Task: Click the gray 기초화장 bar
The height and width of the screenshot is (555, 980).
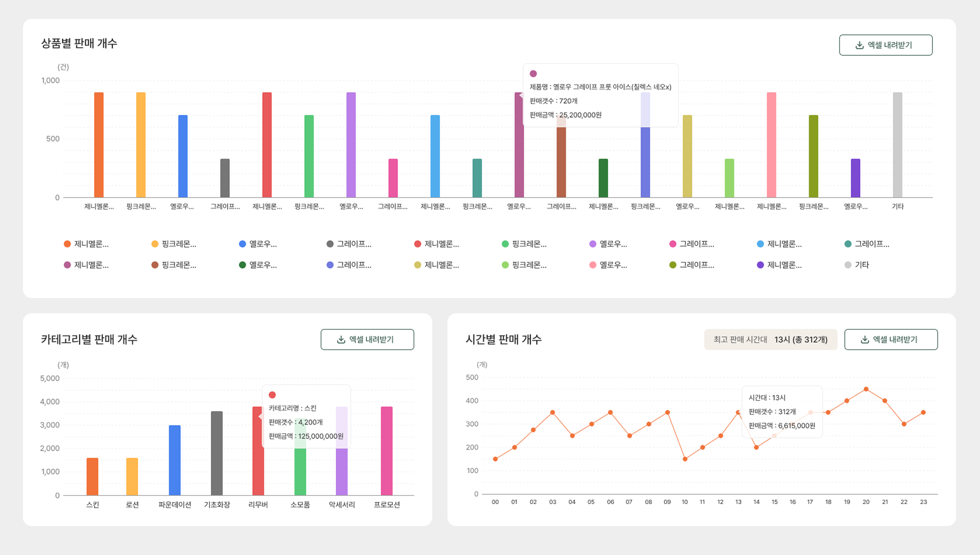Action: click(217, 453)
